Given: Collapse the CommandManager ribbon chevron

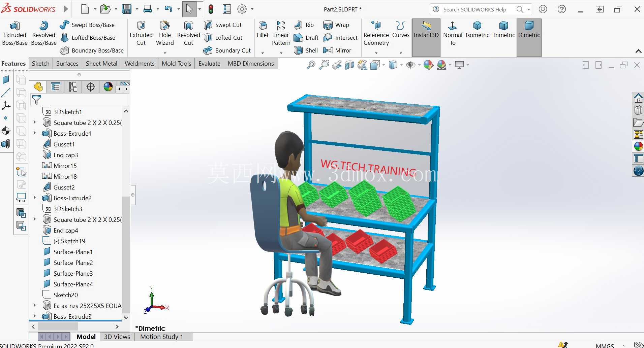Looking at the screenshot, I should click(x=638, y=51).
